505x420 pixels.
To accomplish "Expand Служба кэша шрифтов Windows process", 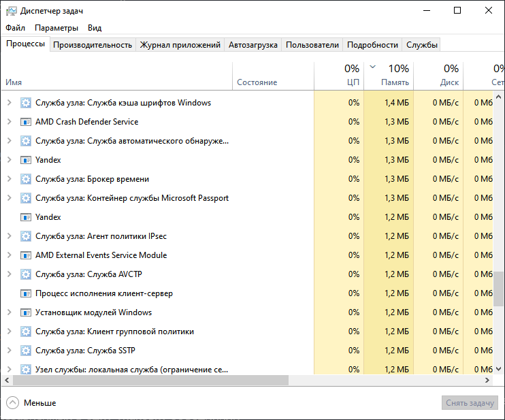I will point(10,103).
